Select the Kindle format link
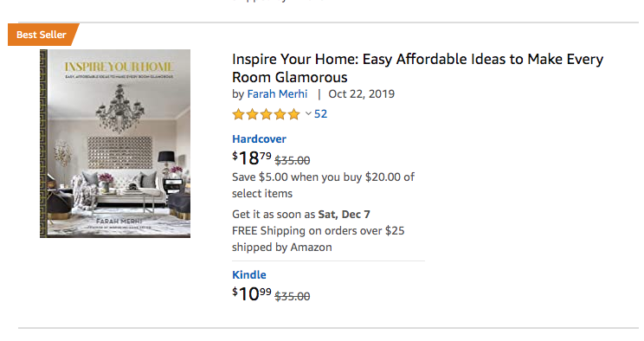 click(249, 274)
